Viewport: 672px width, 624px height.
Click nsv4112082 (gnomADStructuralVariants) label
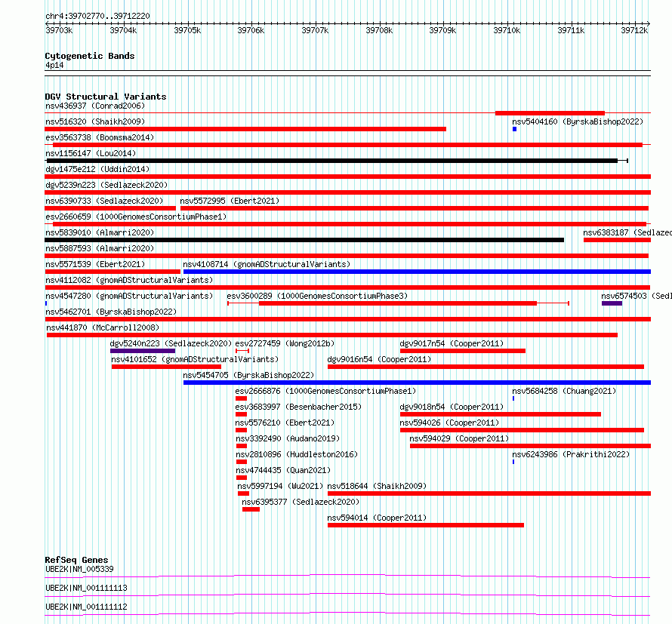129,280
